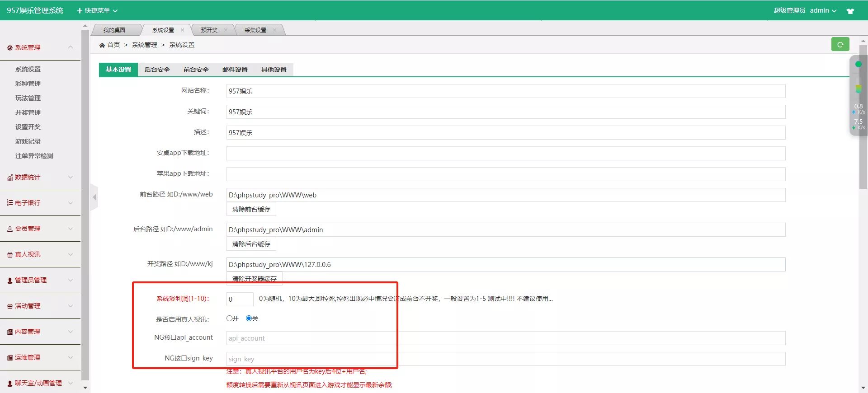The height and width of the screenshot is (393, 868).
Task: Expand the 管理员管理 sidebar section
Action: point(71,280)
